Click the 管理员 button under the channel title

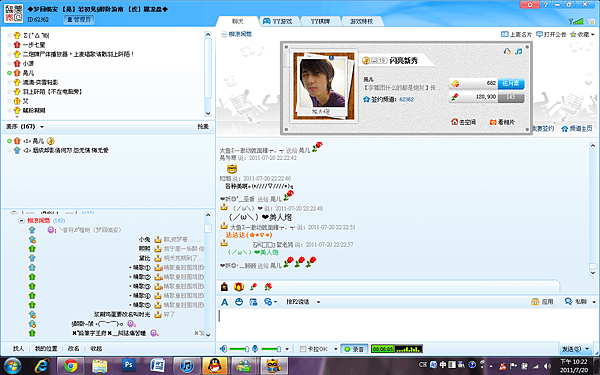79,19
